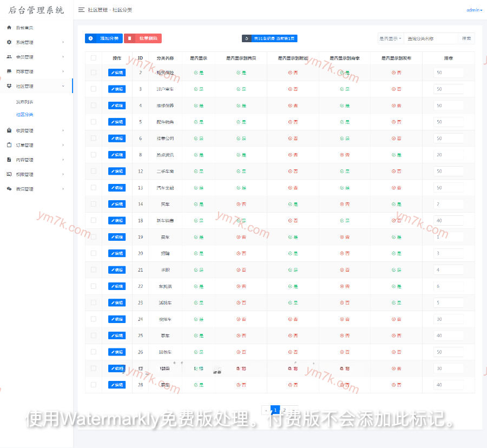Select the checkbox for row ID 14
This screenshot has width=487, height=448.
94,204
